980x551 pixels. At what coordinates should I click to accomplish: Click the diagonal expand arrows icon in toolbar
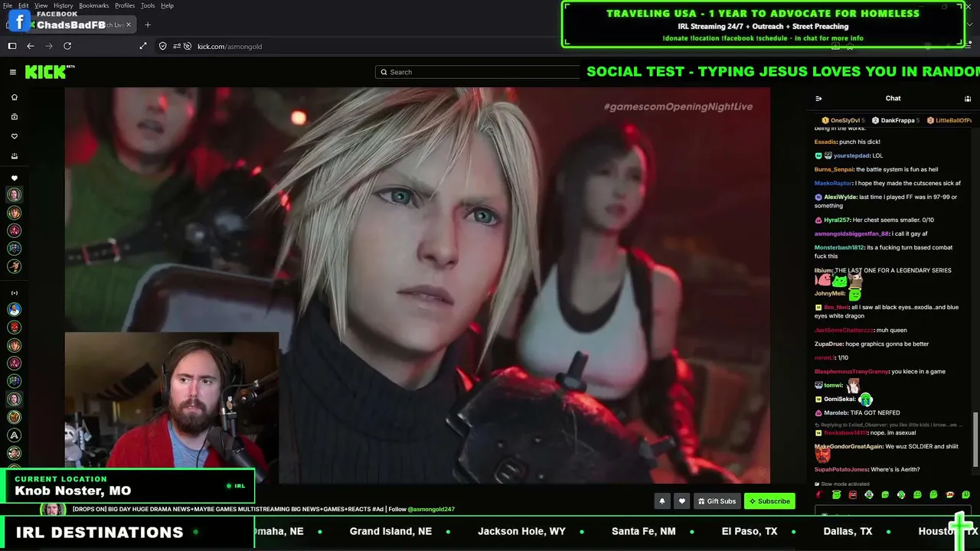coord(143,46)
